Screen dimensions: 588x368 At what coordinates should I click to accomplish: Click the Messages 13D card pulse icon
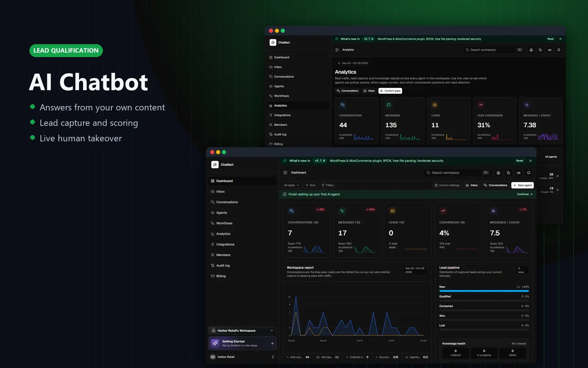(342, 211)
